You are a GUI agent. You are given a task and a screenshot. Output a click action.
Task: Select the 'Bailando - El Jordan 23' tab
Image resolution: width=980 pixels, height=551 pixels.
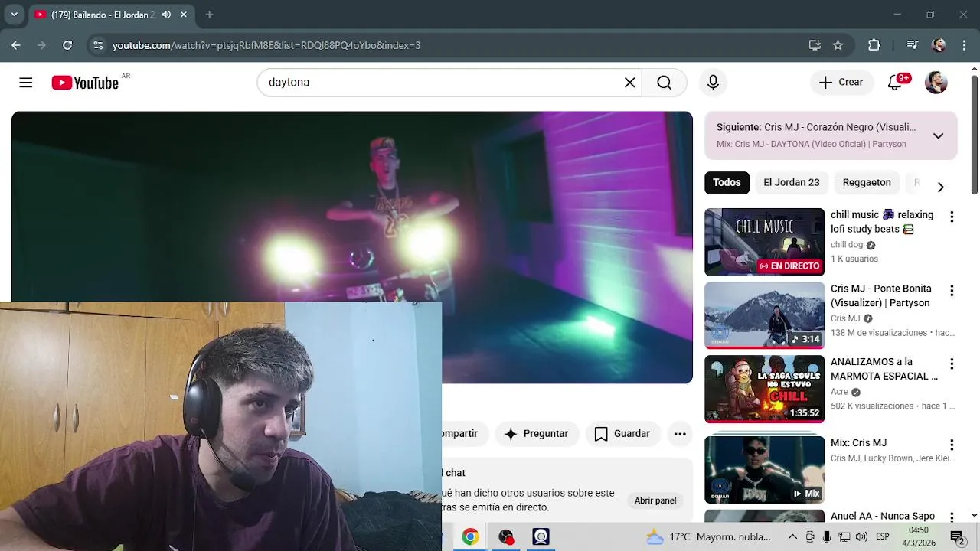tap(103, 15)
